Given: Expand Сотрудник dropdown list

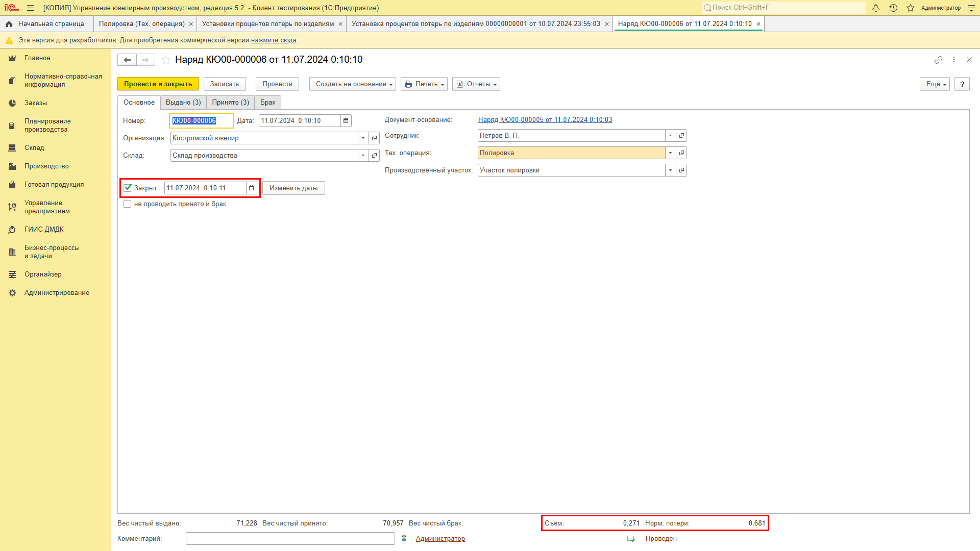Looking at the screenshot, I should point(671,136).
